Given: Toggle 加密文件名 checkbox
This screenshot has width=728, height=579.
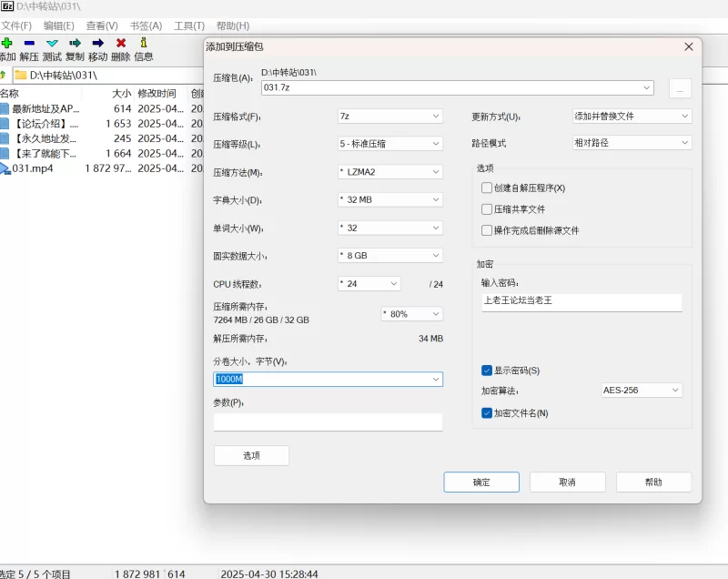Looking at the screenshot, I should click(x=487, y=413).
